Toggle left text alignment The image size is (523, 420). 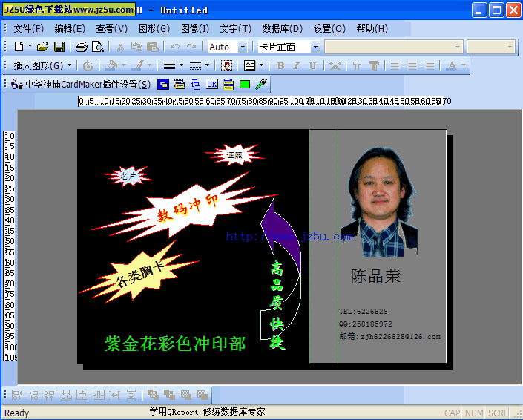click(x=396, y=66)
